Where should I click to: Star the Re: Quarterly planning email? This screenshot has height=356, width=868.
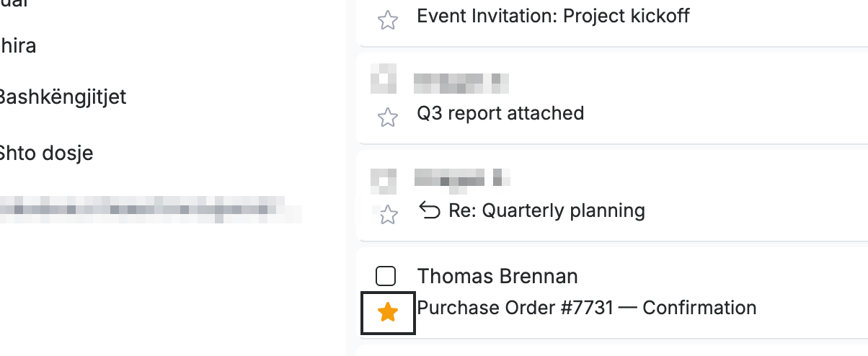point(388,214)
